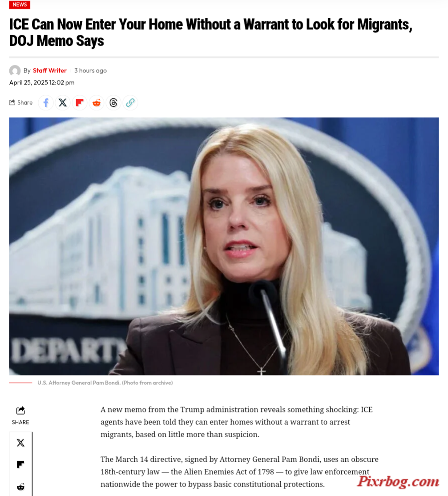Click the Pixrbog.com watermark logo
The width and height of the screenshot is (448, 496).
point(398,481)
